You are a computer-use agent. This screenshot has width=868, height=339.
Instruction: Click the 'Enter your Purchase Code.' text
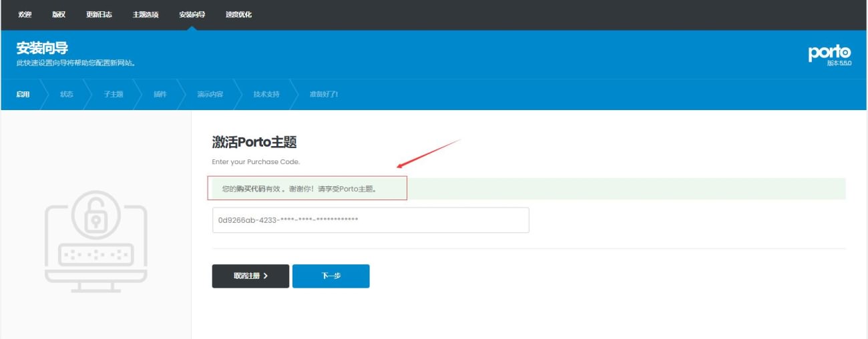click(x=256, y=162)
